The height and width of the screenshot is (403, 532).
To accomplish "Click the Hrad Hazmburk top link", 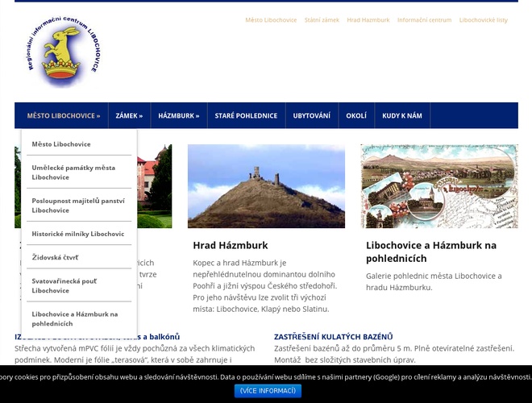I will pyautogui.click(x=368, y=20).
